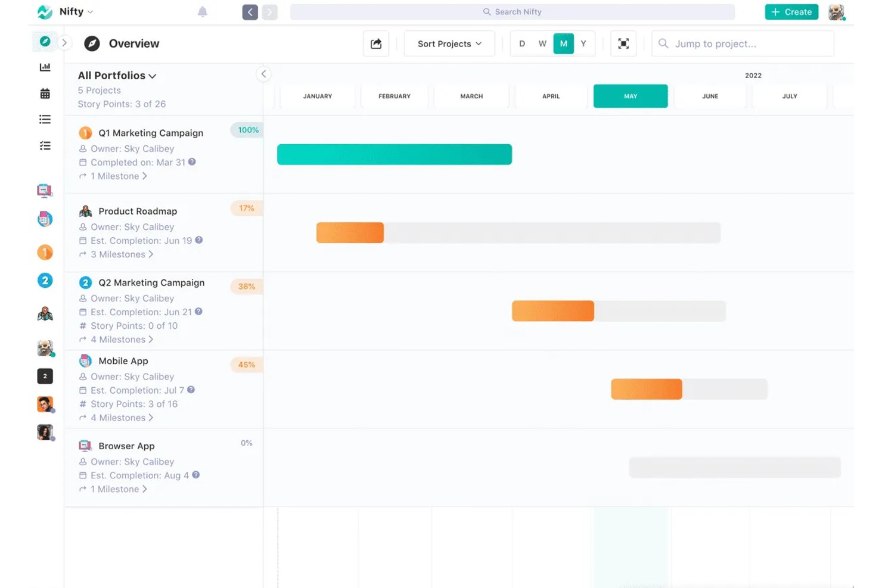Viewport: 882px width, 588px height.
Task: Select the MARCH month tab
Action: click(471, 96)
